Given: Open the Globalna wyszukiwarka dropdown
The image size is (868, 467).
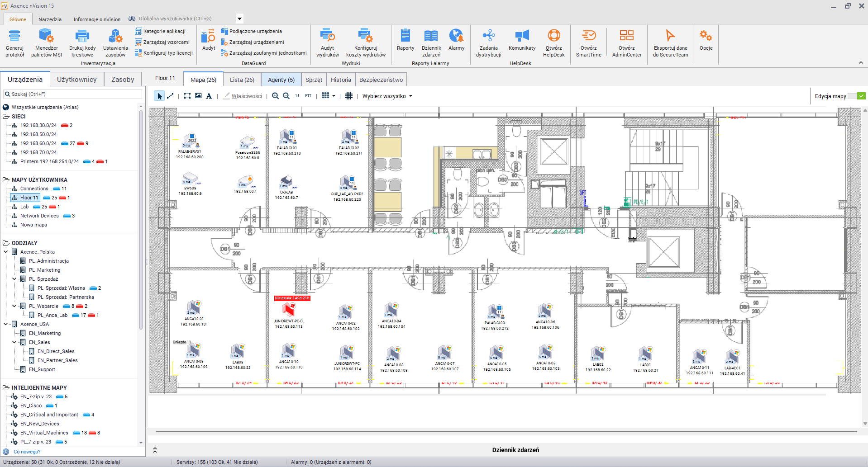Looking at the screenshot, I should click(239, 19).
